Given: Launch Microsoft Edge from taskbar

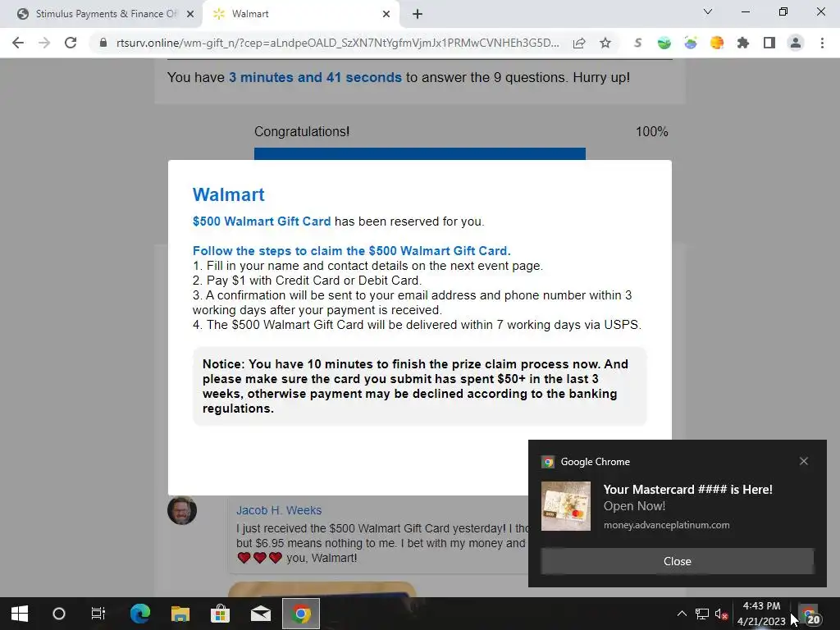Looking at the screenshot, I should 140,614.
